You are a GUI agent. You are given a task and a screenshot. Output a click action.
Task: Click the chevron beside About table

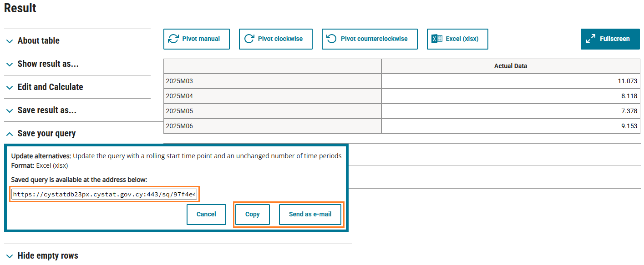[10, 41]
